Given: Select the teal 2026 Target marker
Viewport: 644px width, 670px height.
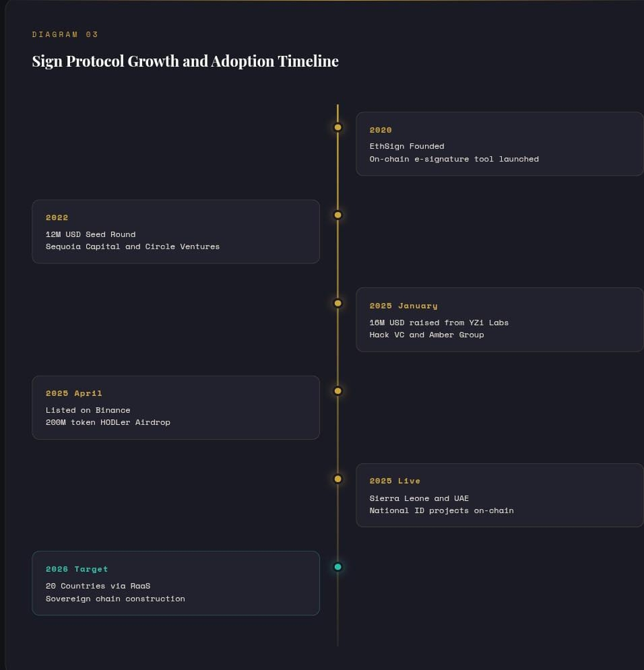Looking at the screenshot, I should [338, 567].
